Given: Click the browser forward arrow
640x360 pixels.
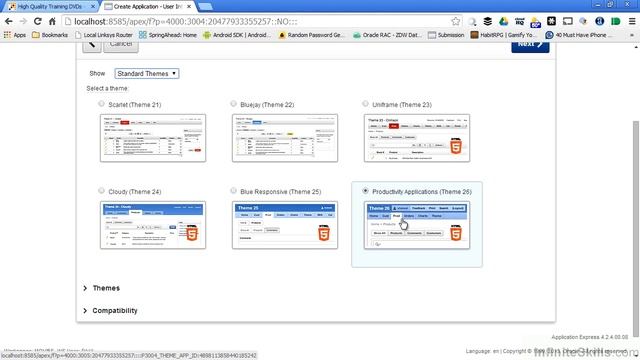Looking at the screenshot, I should pos(23,21).
